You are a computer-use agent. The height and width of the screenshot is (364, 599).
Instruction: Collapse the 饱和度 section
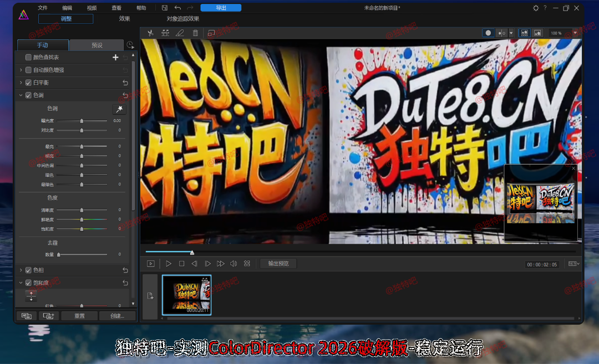coord(21,283)
